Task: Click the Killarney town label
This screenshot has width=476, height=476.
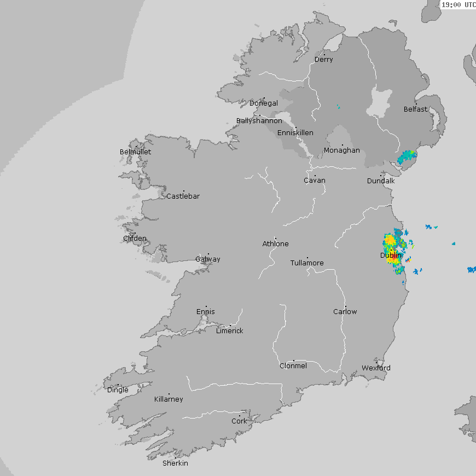Action: tap(169, 399)
